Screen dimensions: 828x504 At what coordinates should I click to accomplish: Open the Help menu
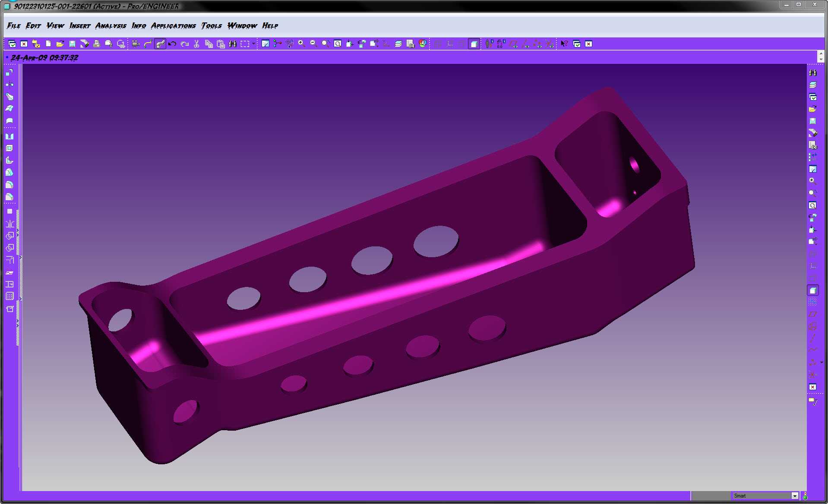point(270,26)
